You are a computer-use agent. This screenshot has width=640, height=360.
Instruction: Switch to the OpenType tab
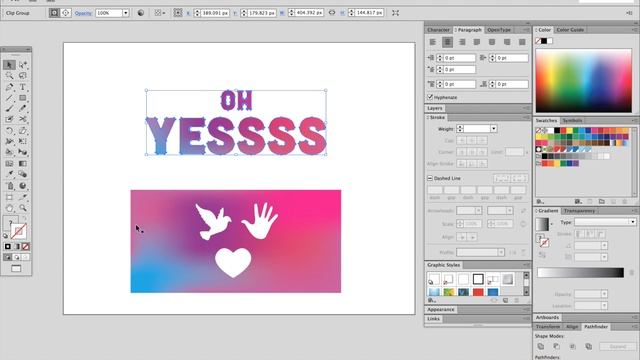[499, 30]
